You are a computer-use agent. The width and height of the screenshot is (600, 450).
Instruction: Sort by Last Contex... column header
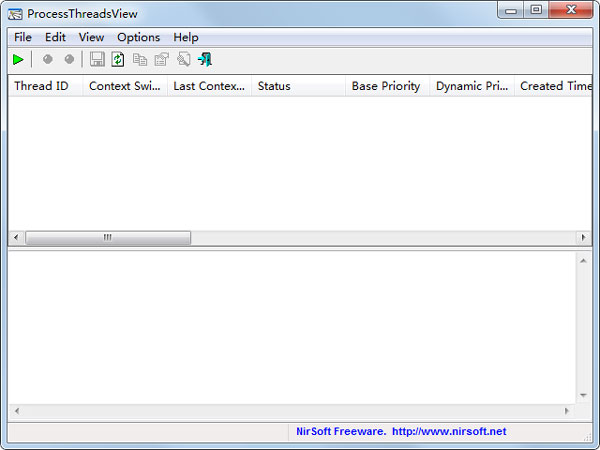pos(209,86)
